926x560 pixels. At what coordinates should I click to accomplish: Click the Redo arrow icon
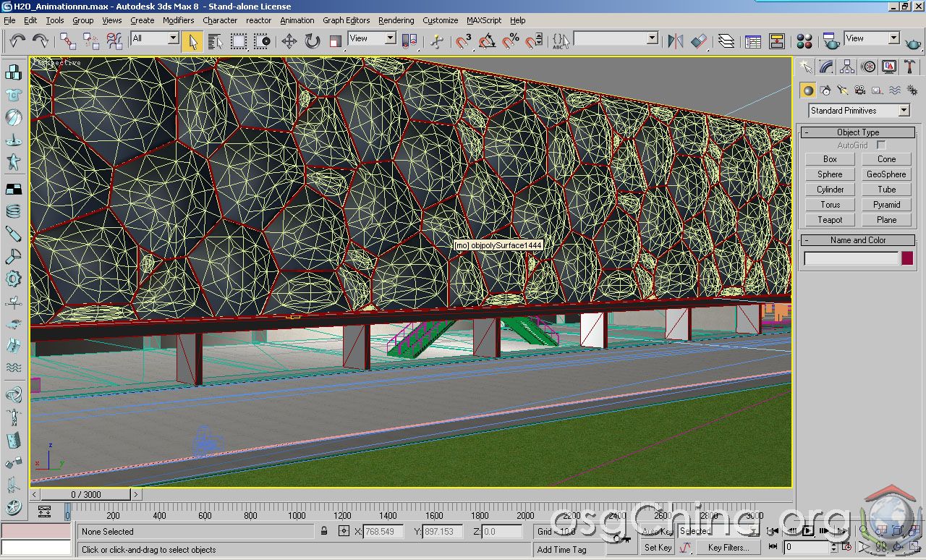[x=41, y=41]
